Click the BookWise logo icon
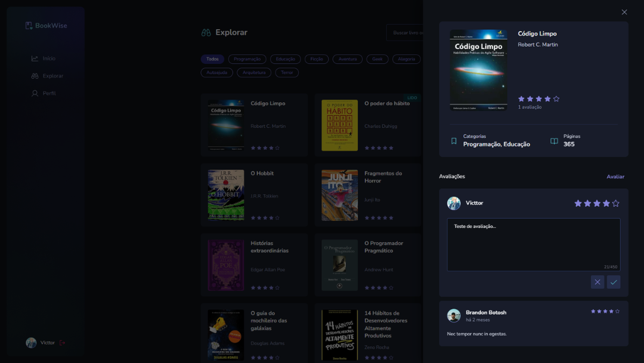 [29, 26]
